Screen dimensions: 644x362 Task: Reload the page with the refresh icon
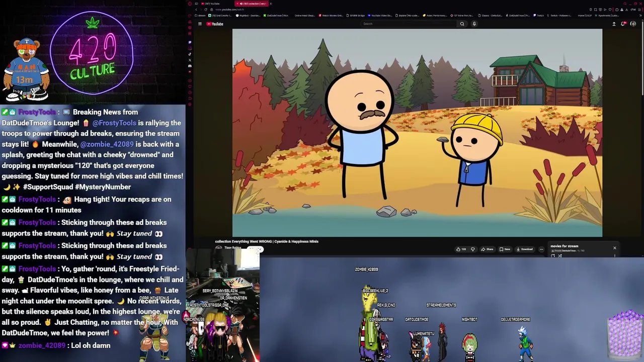[206, 10]
